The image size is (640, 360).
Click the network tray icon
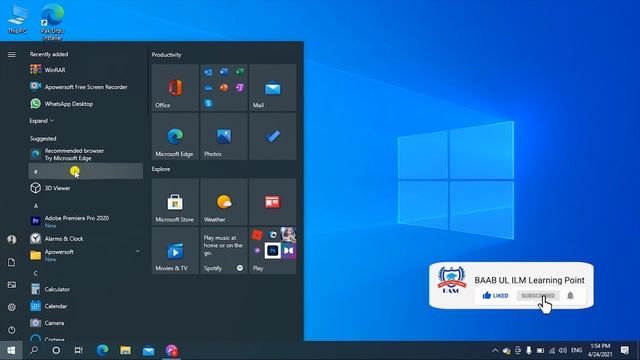point(552,350)
